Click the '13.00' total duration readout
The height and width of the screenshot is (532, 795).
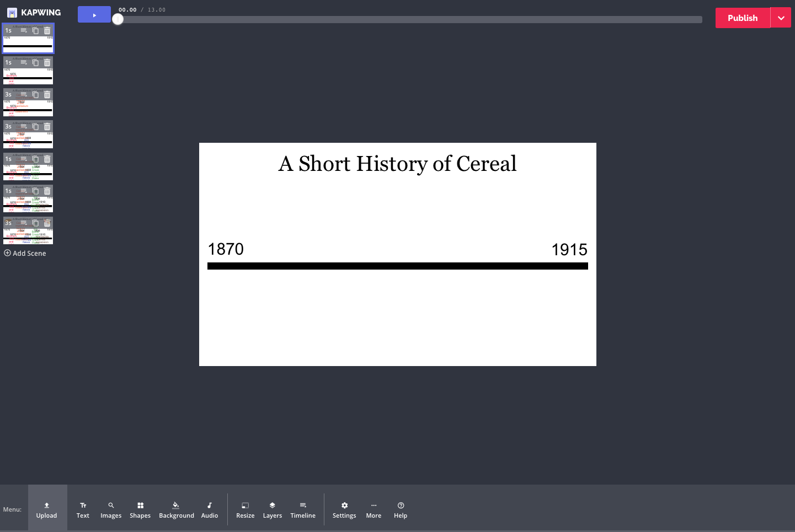click(157, 10)
